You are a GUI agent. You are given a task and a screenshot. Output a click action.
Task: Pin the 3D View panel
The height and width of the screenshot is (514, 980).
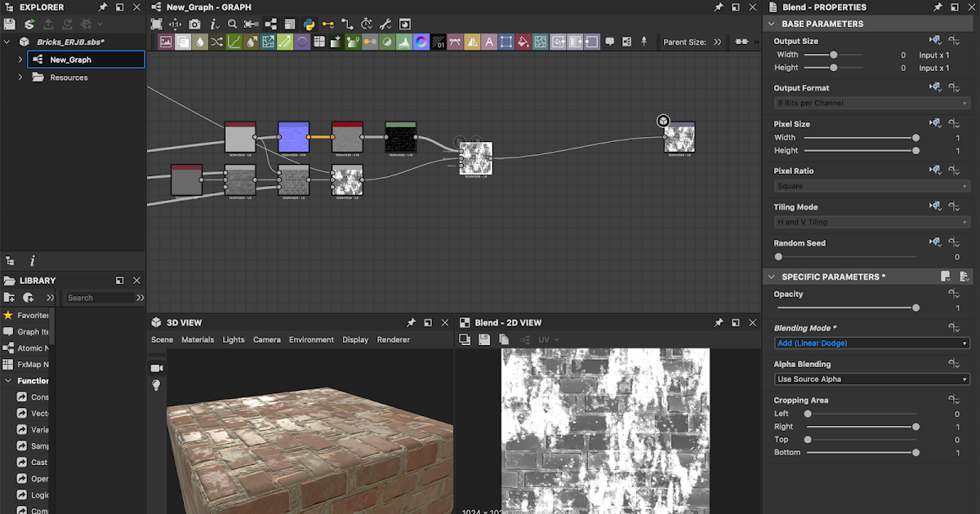click(412, 322)
